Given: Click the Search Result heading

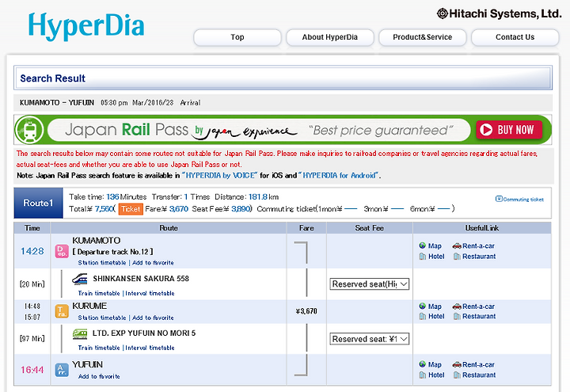Looking at the screenshot, I should tap(53, 78).
